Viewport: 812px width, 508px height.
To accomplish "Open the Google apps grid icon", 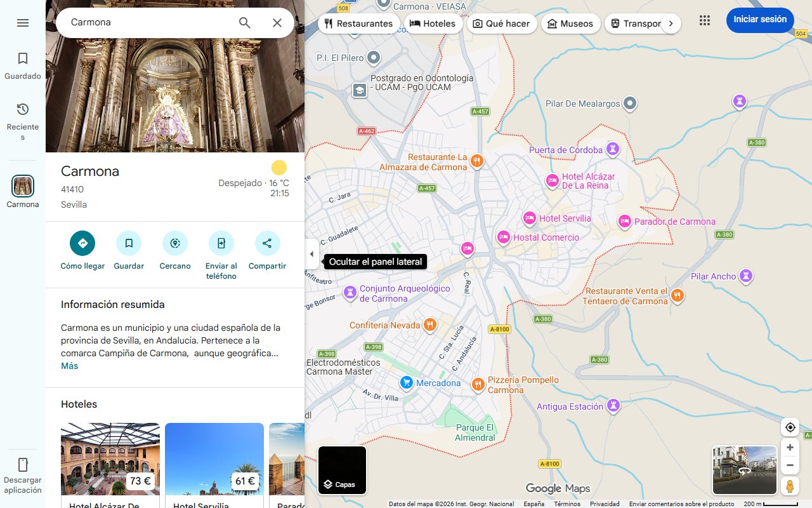I will pyautogui.click(x=704, y=20).
